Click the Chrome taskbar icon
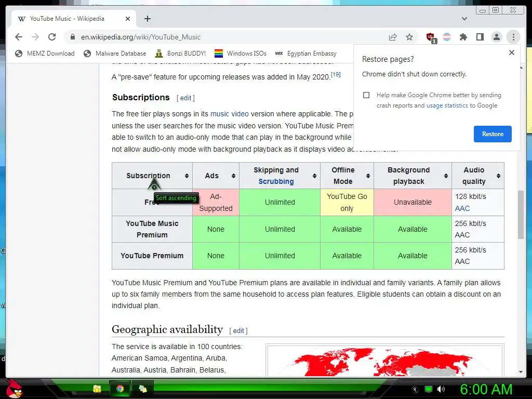The width and height of the screenshot is (532, 399). pos(120,389)
